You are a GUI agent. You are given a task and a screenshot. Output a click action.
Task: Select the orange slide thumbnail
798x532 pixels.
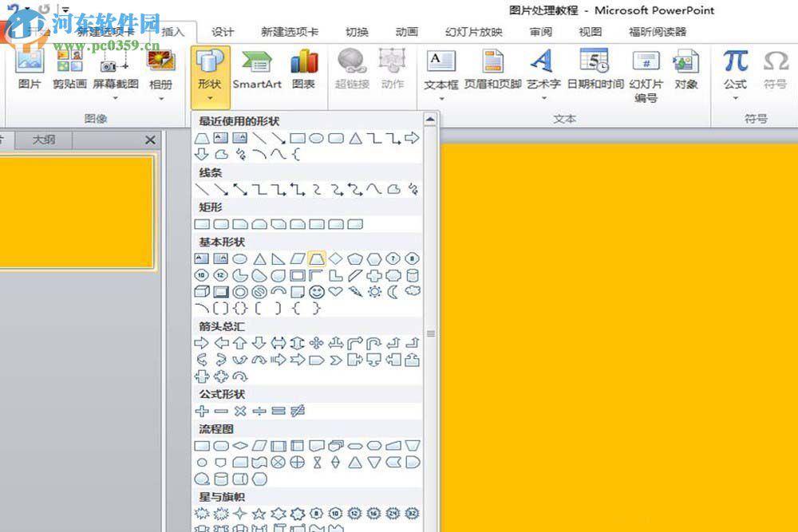(x=77, y=211)
